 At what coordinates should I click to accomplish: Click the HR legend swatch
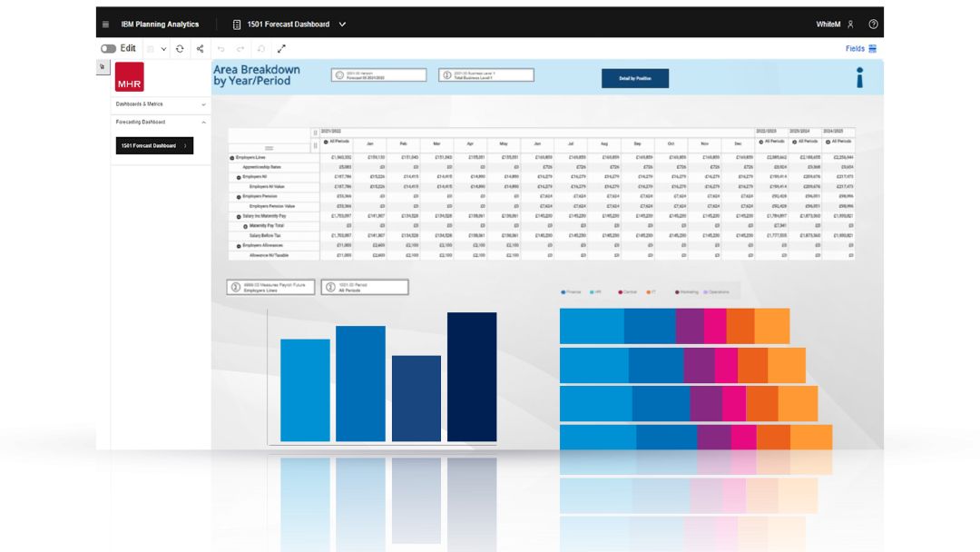(592, 292)
